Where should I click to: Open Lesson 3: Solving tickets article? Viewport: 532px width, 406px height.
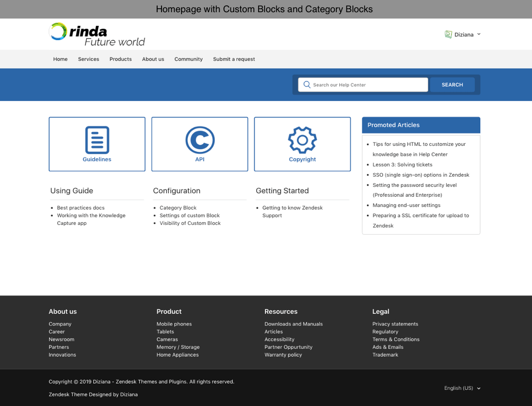[402, 164]
